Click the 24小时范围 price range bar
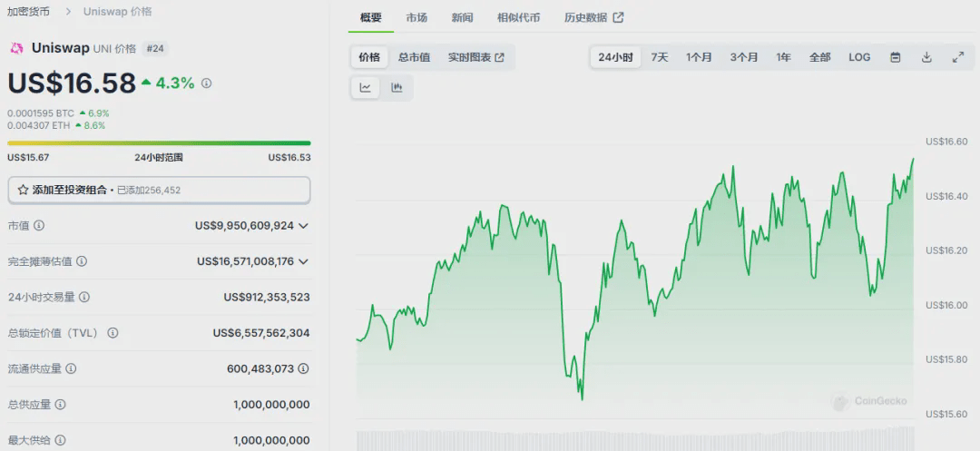 [159, 143]
